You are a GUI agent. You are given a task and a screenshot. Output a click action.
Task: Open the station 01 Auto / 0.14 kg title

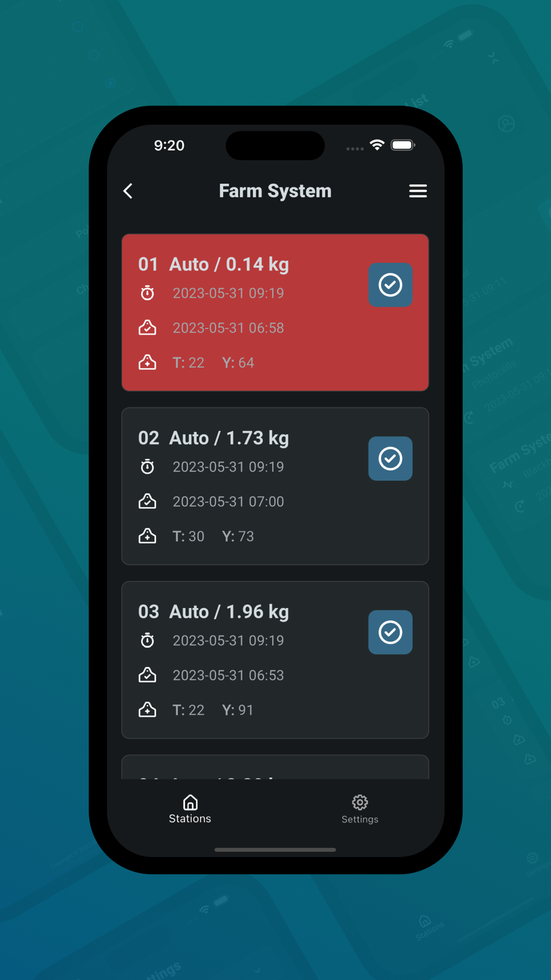[x=214, y=264]
